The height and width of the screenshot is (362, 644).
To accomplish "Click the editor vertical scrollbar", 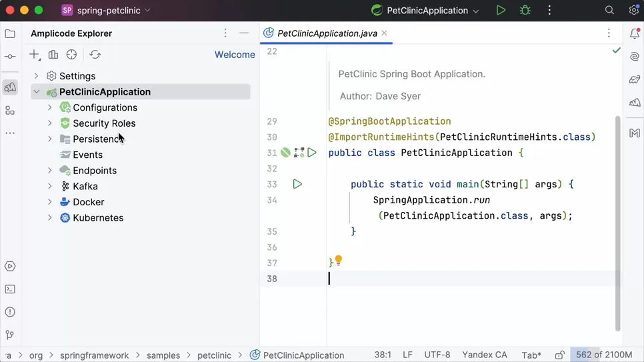I will point(617,223).
